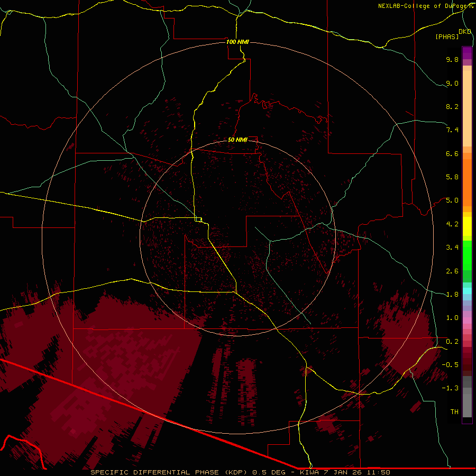Image resolution: width=476 pixels, height=476 pixels.
Task: Click the 0.2 scale value
Action: [452, 342]
